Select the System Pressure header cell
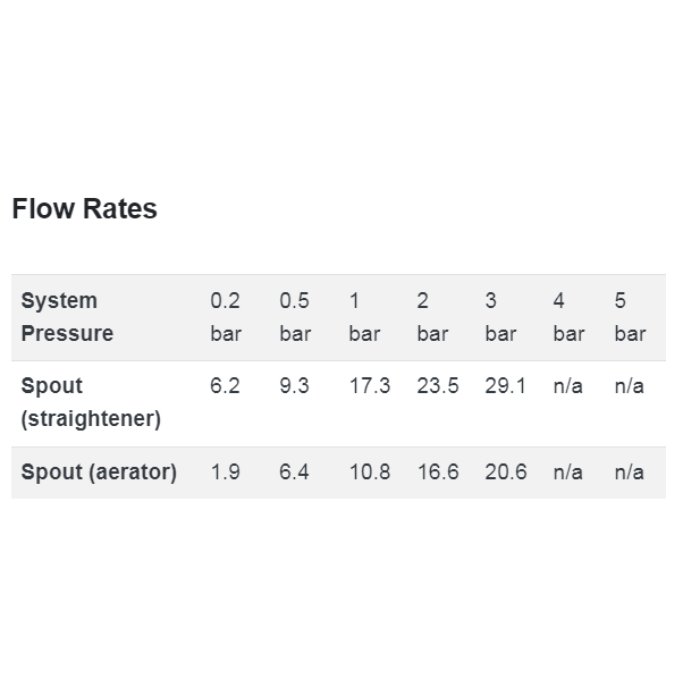Viewport: 700px width, 700px height. [x=67, y=317]
